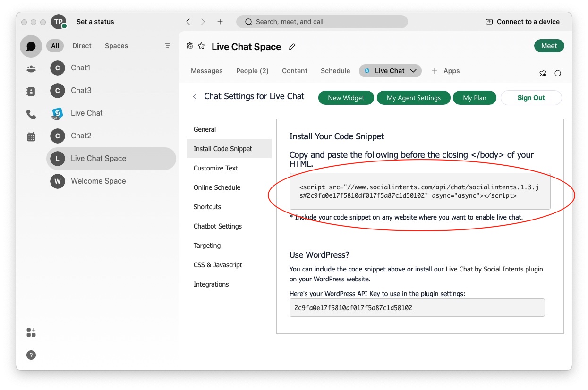Open the Chat3 conversation
This screenshot has width=588, height=390.
click(x=111, y=91)
